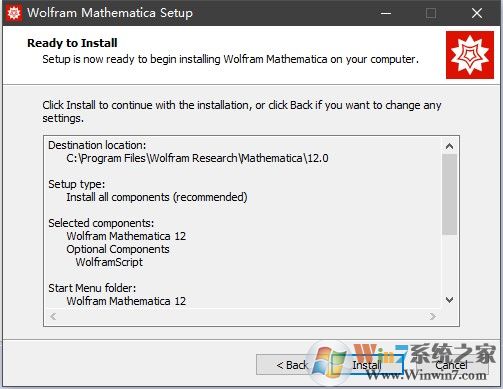503x389 pixels.
Task: Click the horizontal scroll right arrow
Action: [433, 316]
